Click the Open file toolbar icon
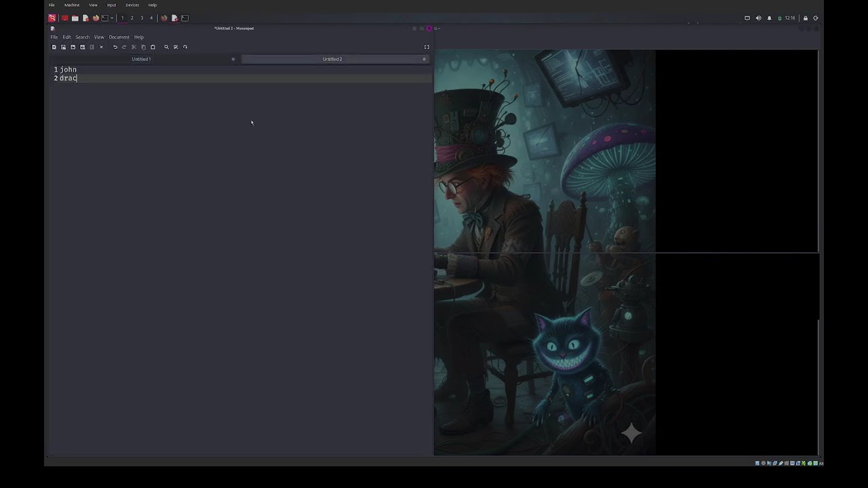 pos(64,47)
